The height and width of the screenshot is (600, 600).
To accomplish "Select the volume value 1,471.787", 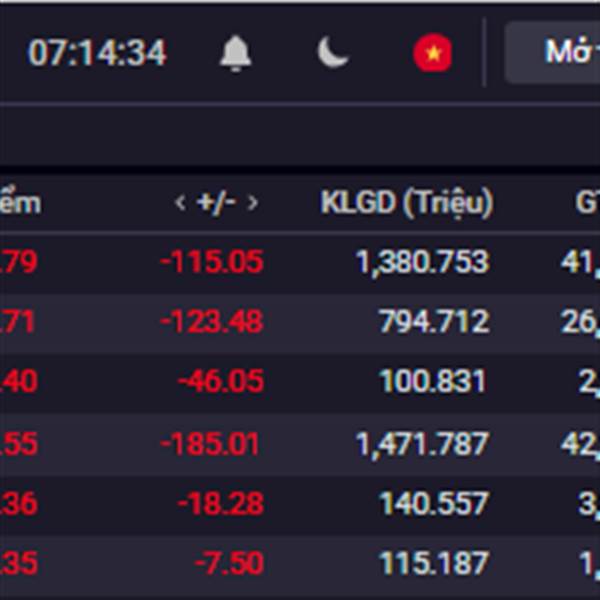I will pyautogui.click(x=422, y=445).
